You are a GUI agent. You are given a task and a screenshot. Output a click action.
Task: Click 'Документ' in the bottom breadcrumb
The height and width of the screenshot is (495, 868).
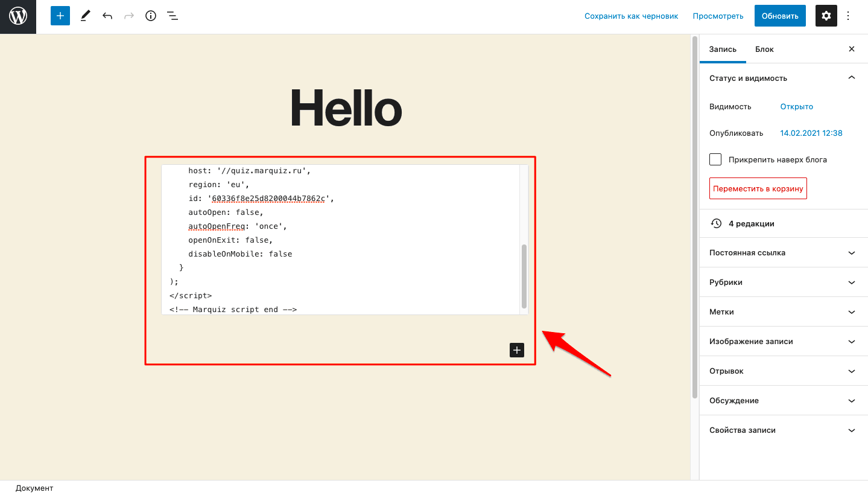click(x=34, y=488)
